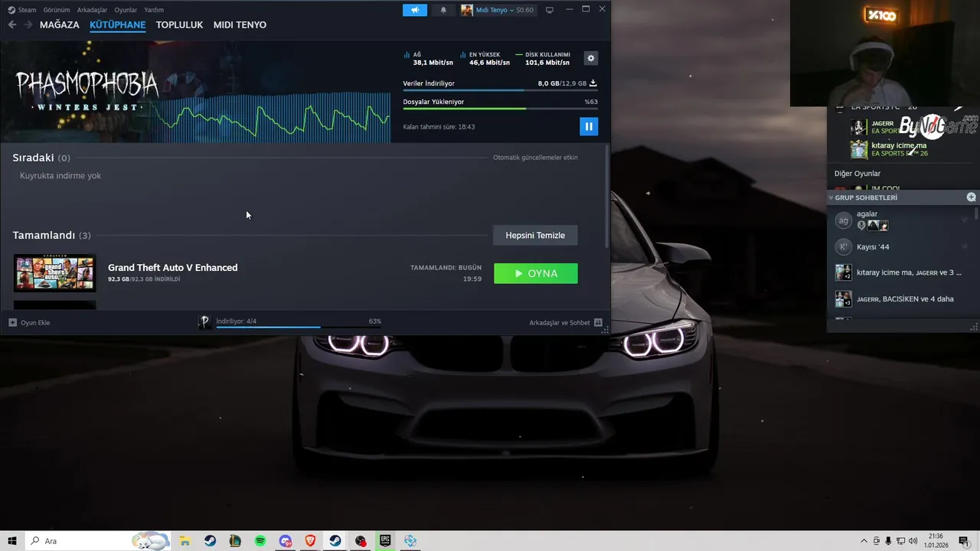Open Spotify from the taskbar
This screenshot has height=551, width=980.
click(260, 541)
